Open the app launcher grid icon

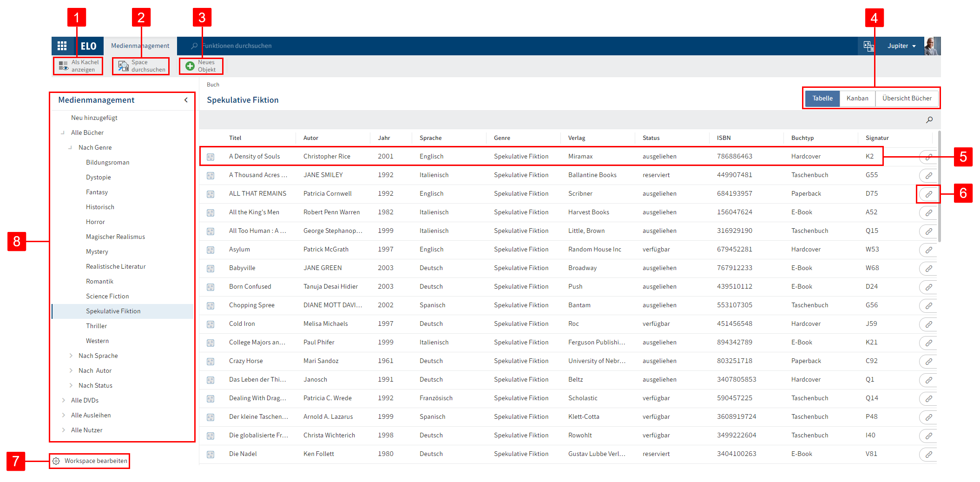62,46
